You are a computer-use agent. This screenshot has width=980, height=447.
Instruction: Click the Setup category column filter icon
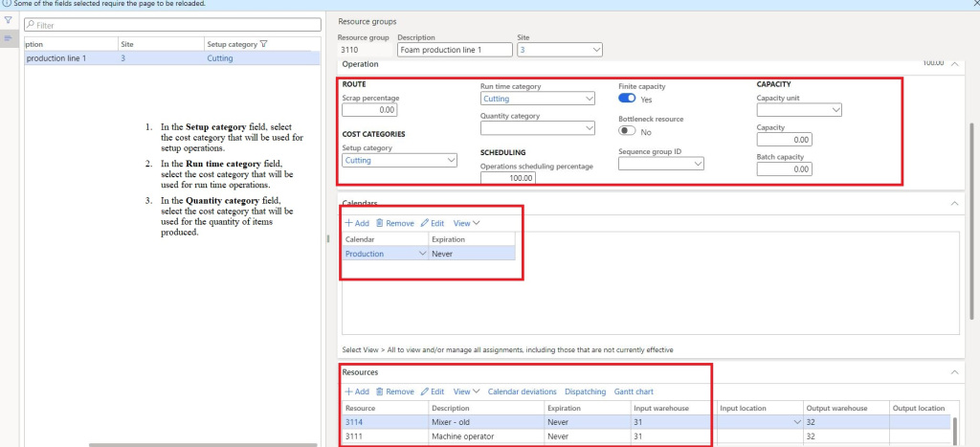point(263,44)
